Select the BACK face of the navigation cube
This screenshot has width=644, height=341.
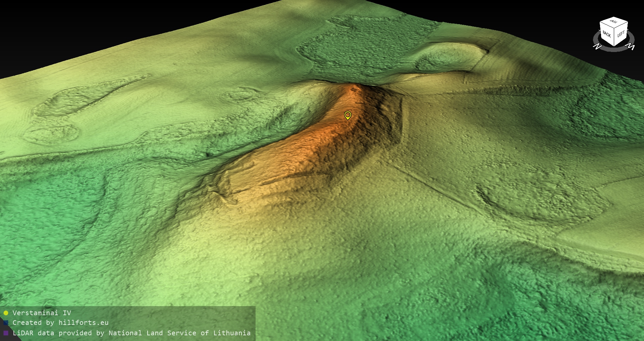(606, 34)
